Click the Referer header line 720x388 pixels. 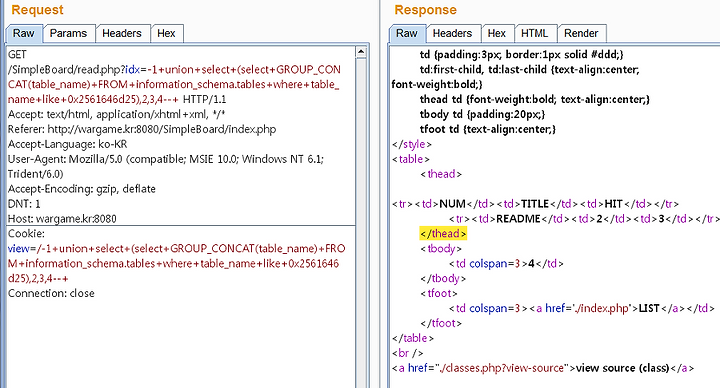click(x=142, y=129)
